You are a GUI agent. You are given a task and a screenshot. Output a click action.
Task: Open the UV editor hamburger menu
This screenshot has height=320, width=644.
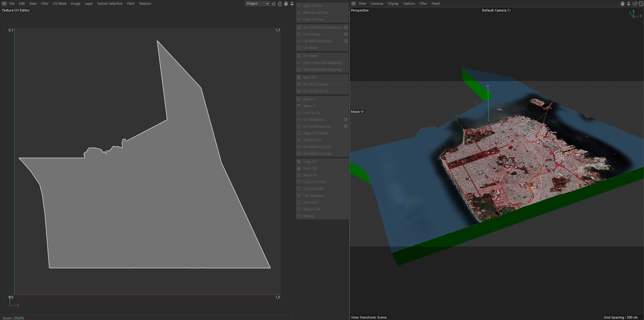coord(4,4)
